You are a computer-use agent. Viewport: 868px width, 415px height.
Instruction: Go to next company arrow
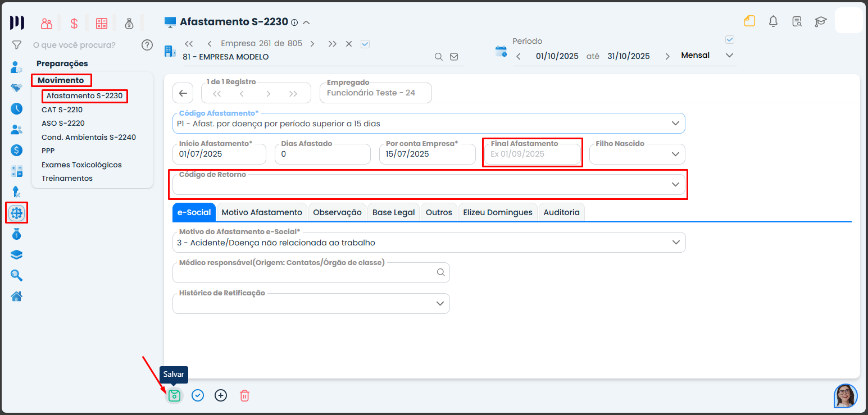[x=312, y=44]
